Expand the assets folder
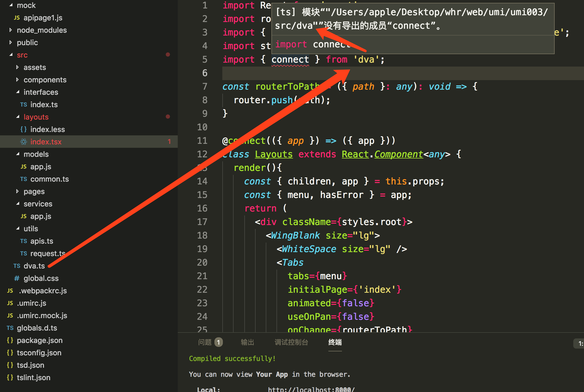Screen dimensions: 584x392 pos(17,67)
